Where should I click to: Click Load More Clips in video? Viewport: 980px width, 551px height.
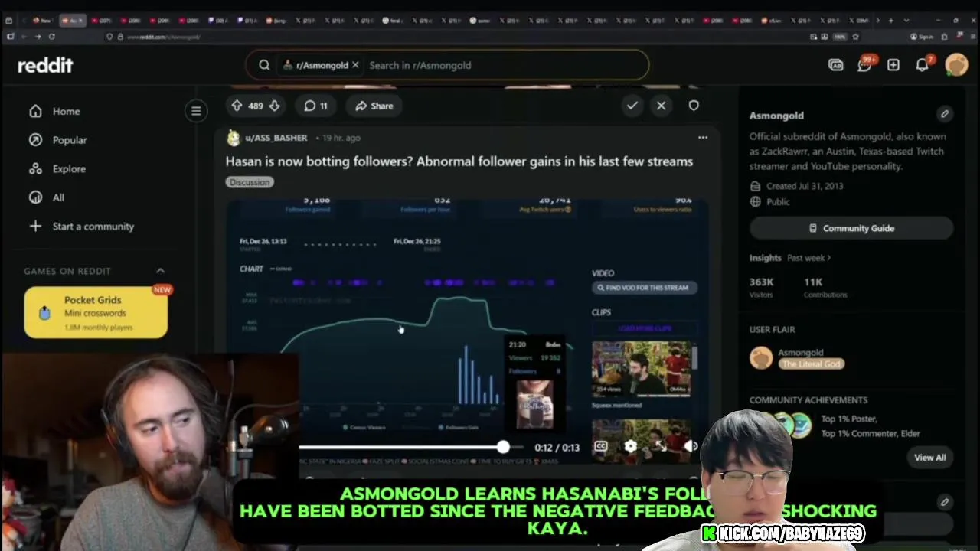645,328
